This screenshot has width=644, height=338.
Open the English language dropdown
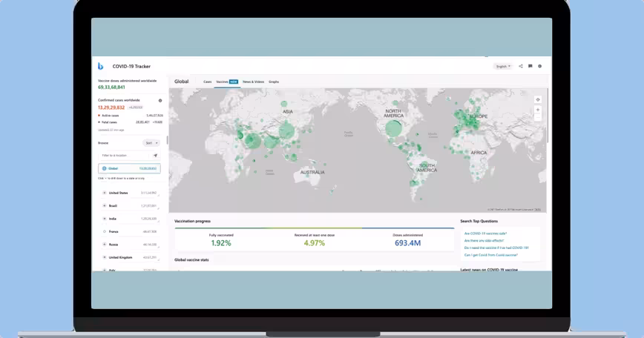pyautogui.click(x=503, y=66)
